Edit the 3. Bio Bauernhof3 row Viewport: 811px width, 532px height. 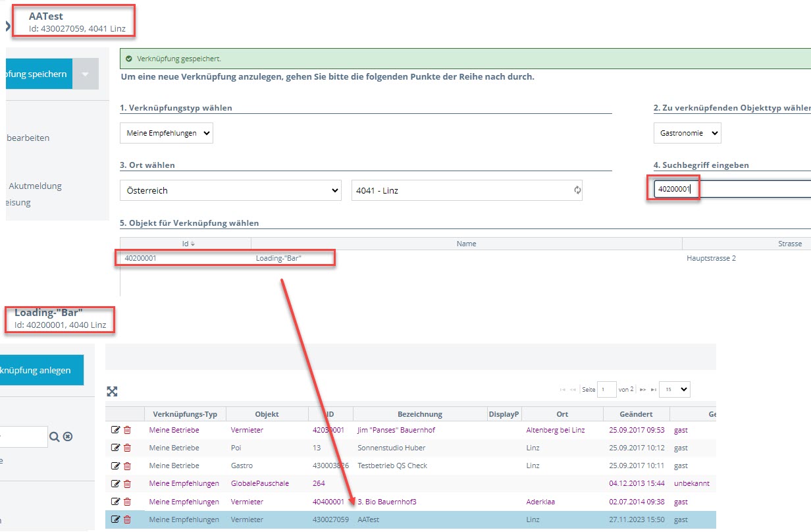pos(116,502)
